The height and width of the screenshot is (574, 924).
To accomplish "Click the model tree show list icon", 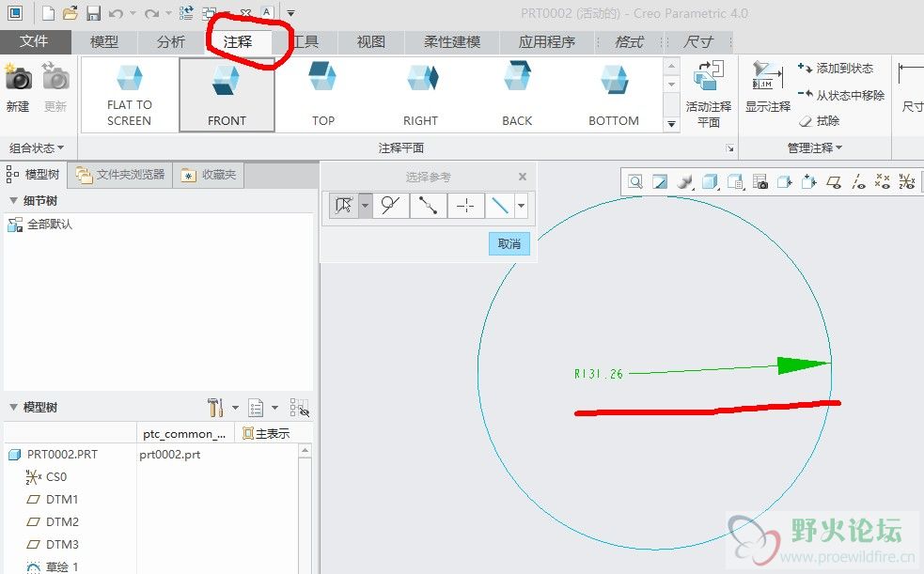I will (256, 408).
